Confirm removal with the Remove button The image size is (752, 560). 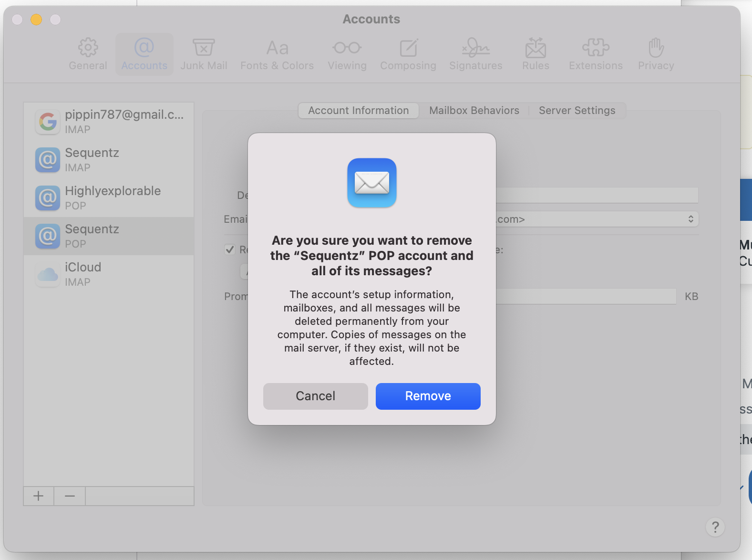pyautogui.click(x=428, y=396)
